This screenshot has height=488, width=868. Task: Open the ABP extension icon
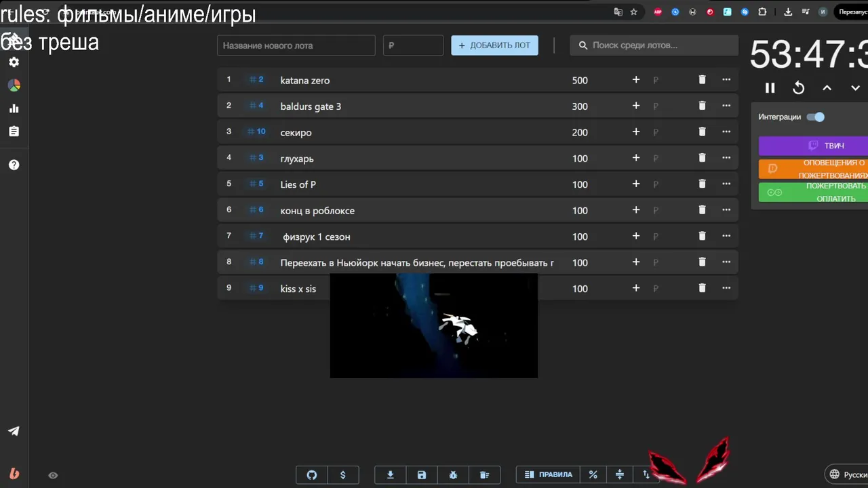pyautogui.click(x=658, y=12)
